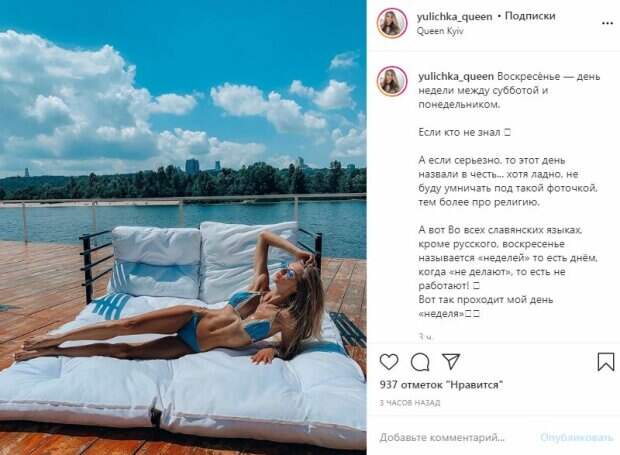Open yulichka_queen username in the caption
The image size is (620, 455).
click(456, 76)
